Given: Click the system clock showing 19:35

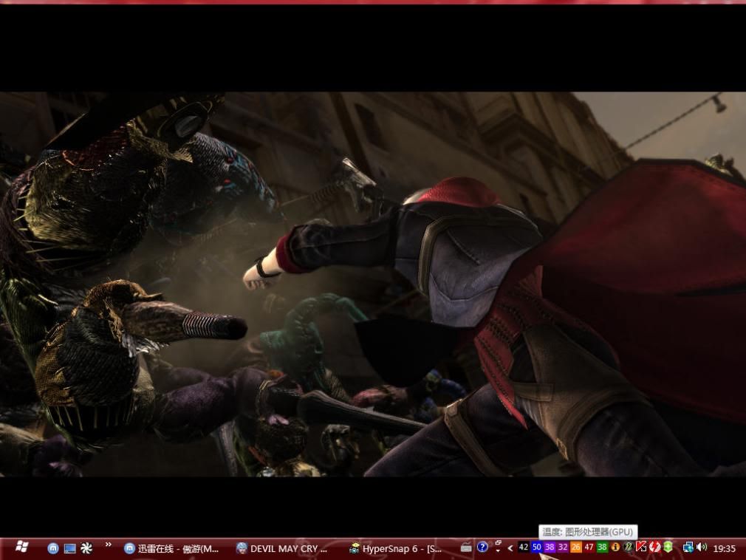Looking at the screenshot, I should click(x=724, y=549).
